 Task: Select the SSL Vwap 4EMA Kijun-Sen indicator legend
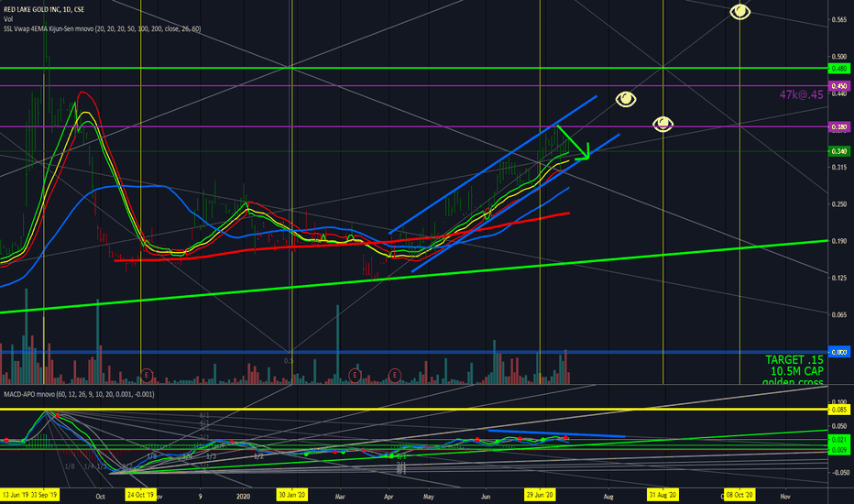102,29
